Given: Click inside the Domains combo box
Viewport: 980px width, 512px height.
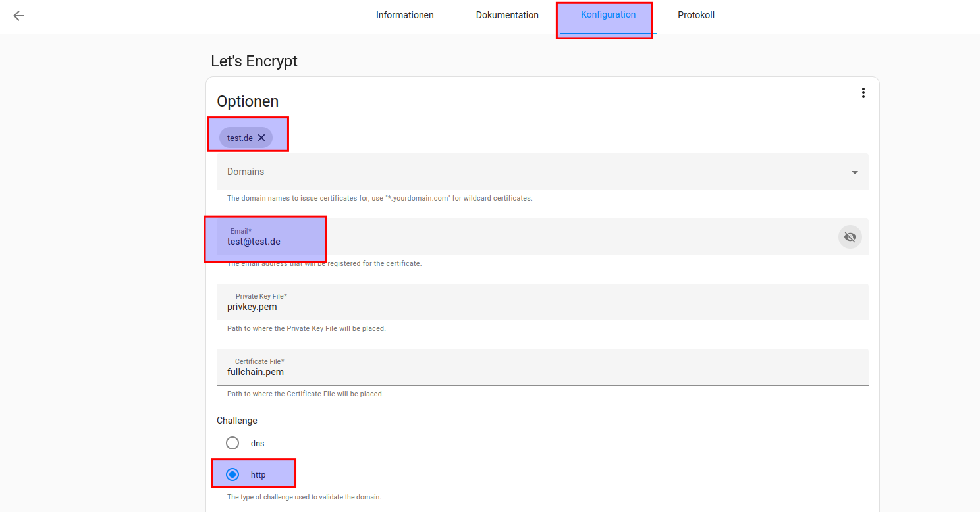Looking at the screenshot, I should pos(527,172).
